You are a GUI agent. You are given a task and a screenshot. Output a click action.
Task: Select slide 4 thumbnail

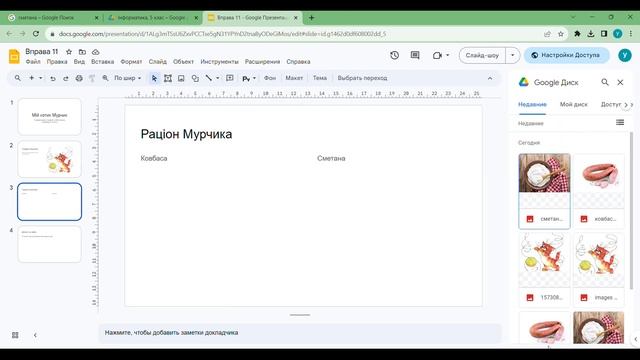[x=49, y=244]
